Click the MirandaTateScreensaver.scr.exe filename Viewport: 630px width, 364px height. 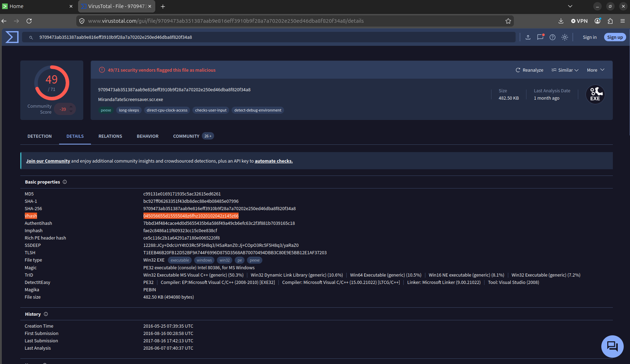[x=130, y=99]
